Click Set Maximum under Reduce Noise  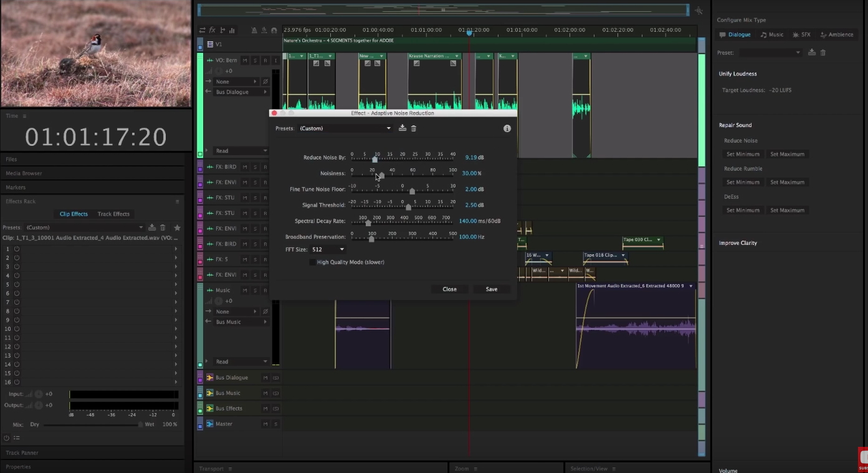click(x=787, y=155)
